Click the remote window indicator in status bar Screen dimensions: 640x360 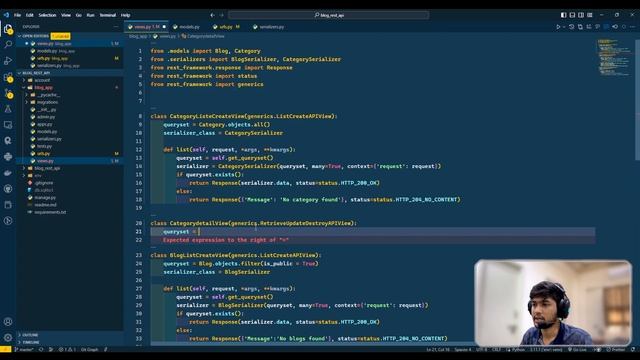6,349
